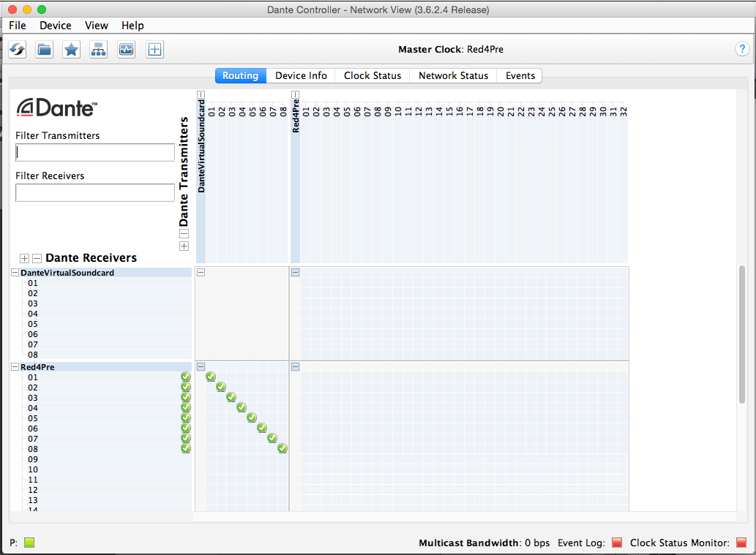Screen dimensions: 756x555
Task: Toggle subscription Red4Pre 01 from DVS 01
Action: point(211,377)
